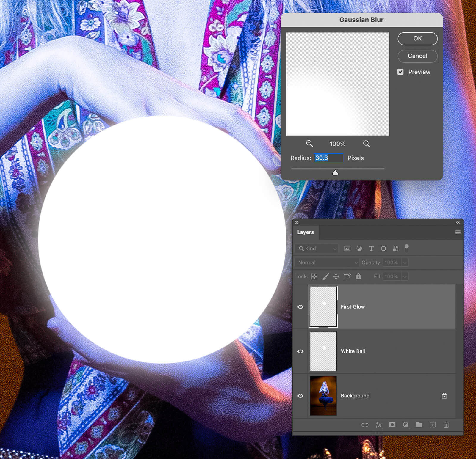Viewport: 476px width, 459px height.
Task: Click the delete layer trash icon
Action: [x=446, y=425]
